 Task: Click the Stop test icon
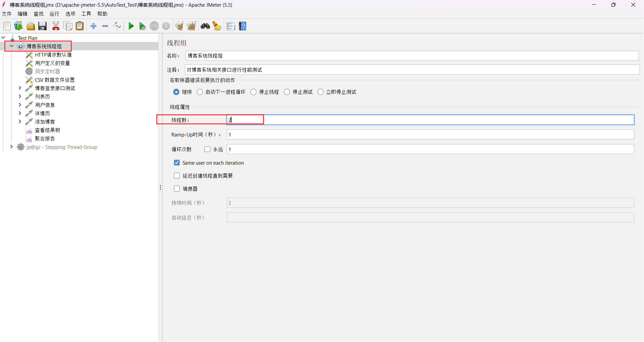click(154, 26)
